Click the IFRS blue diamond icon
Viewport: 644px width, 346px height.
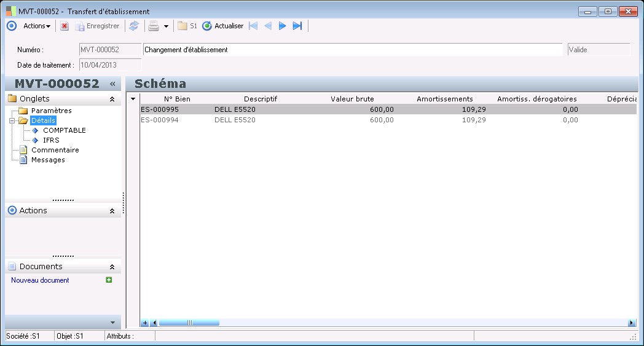coord(35,140)
